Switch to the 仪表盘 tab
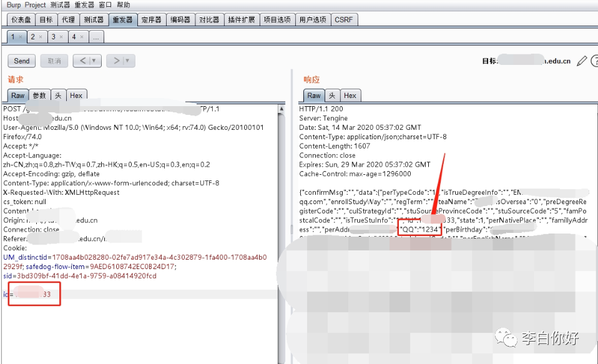 click(21, 19)
